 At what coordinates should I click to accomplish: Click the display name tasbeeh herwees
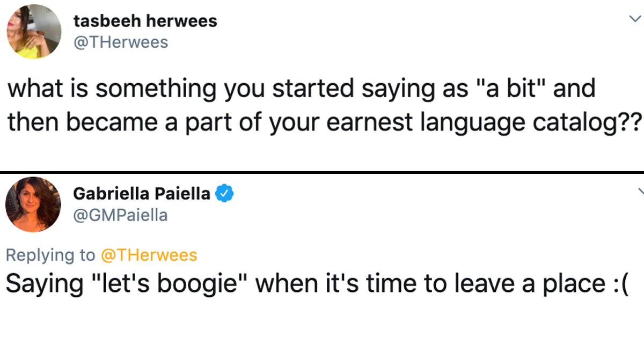point(145,21)
